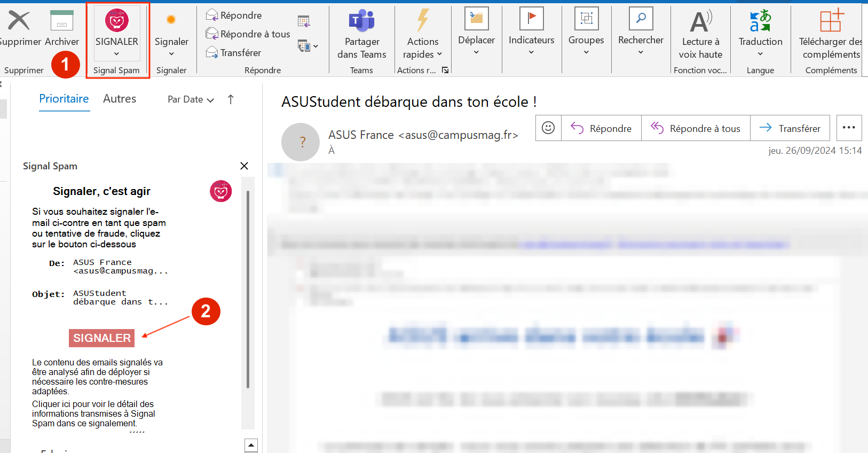The height and width of the screenshot is (453, 868).
Task: Click the subject "ASUStudent débarque dans ton école !"
Action: (x=409, y=102)
